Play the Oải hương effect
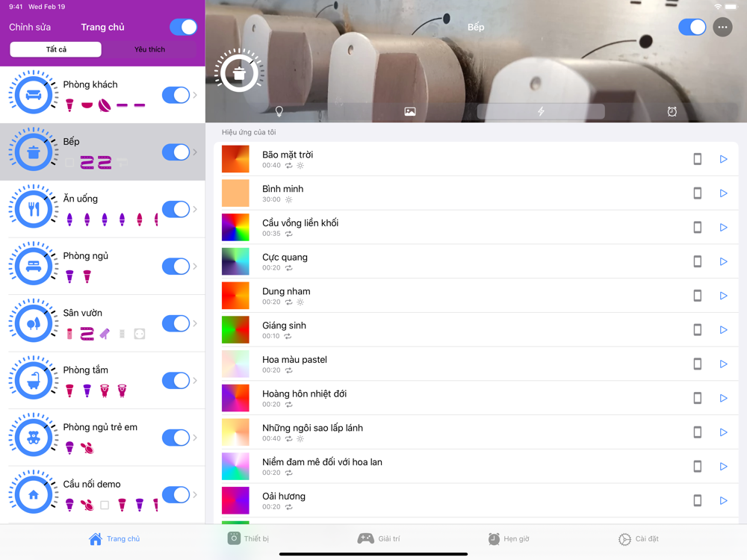The image size is (747, 560). (723, 500)
